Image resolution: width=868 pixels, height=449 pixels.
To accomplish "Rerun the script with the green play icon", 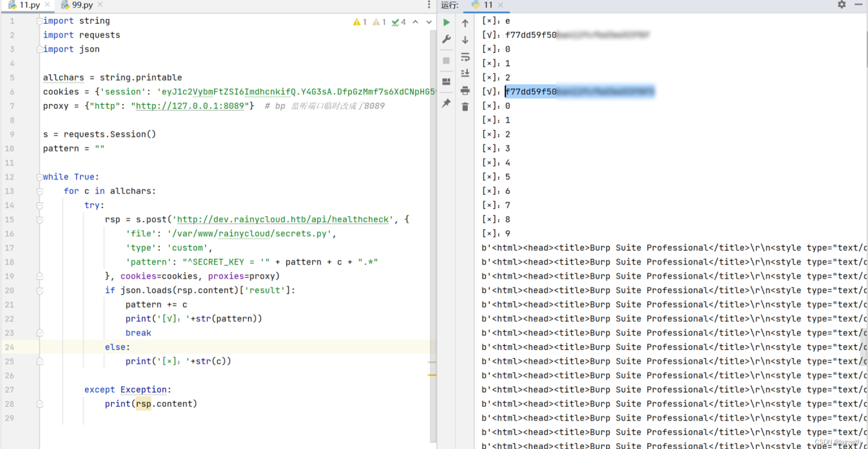I will click(x=446, y=22).
